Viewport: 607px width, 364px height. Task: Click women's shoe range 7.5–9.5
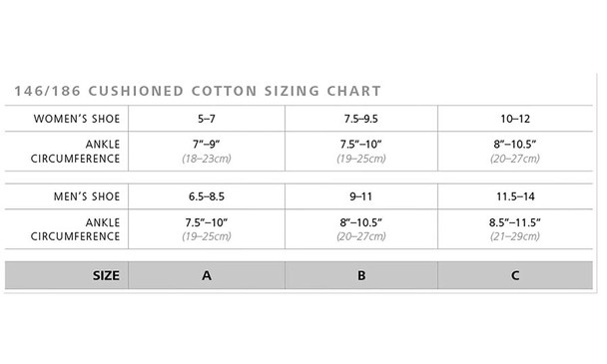click(360, 119)
